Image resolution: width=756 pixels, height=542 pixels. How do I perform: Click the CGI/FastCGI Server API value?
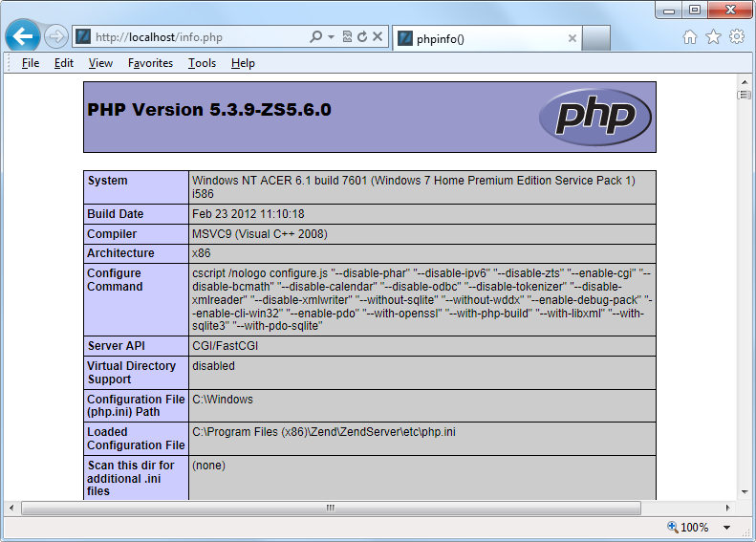[225, 346]
